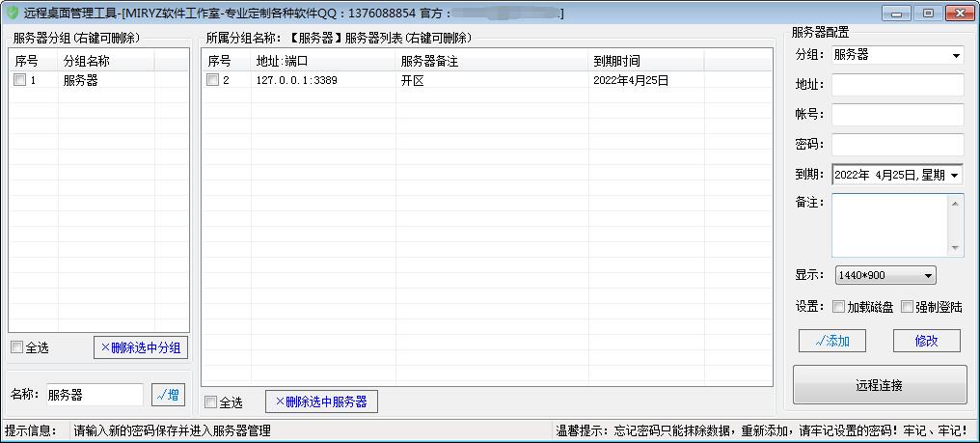
Task: Click the 密码 input field
Action: (x=898, y=145)
